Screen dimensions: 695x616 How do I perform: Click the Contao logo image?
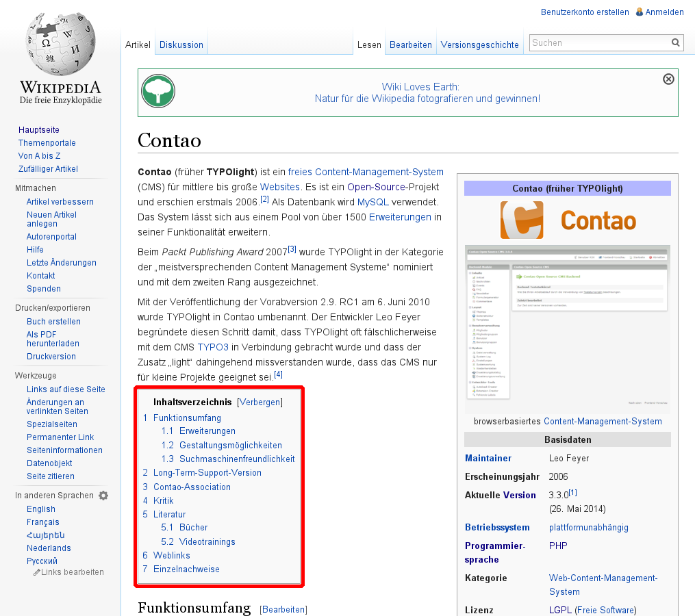567,220
